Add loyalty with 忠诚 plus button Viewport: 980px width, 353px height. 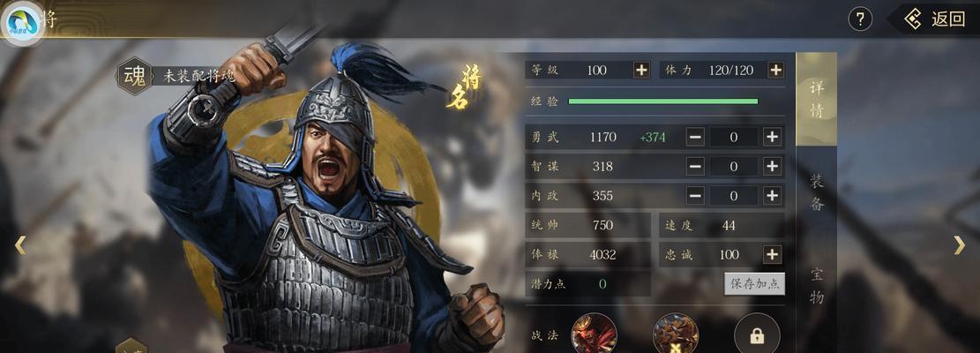(773, 254)
